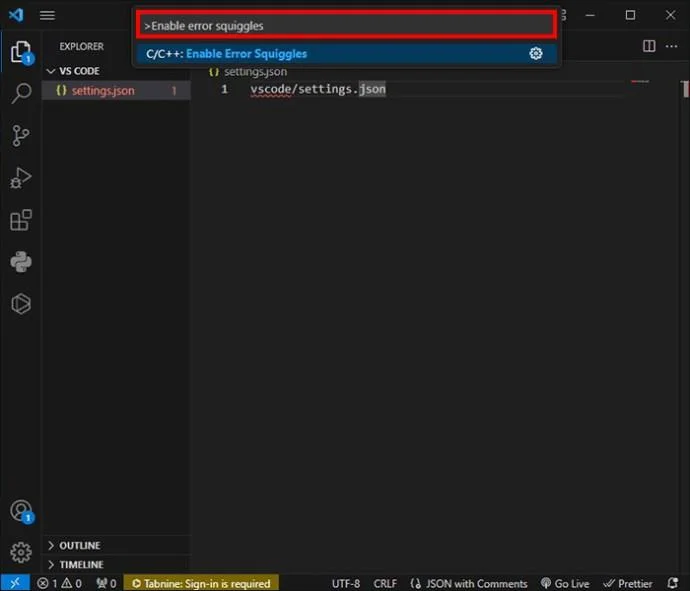
Task: Open the Explorer view in activity bar
Action: click(x=21, y=52)
